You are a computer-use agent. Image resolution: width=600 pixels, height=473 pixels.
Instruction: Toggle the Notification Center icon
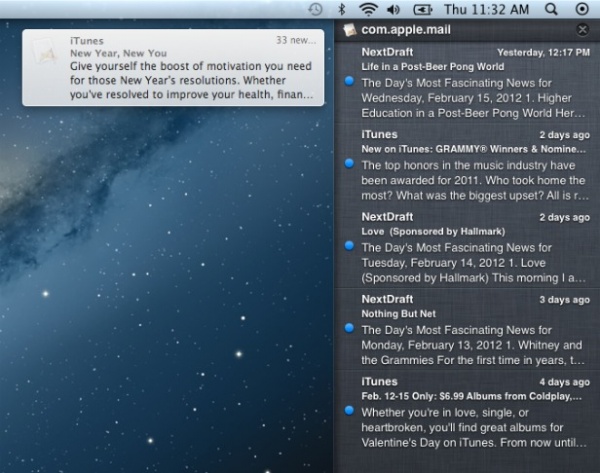[x=582, y=9]
